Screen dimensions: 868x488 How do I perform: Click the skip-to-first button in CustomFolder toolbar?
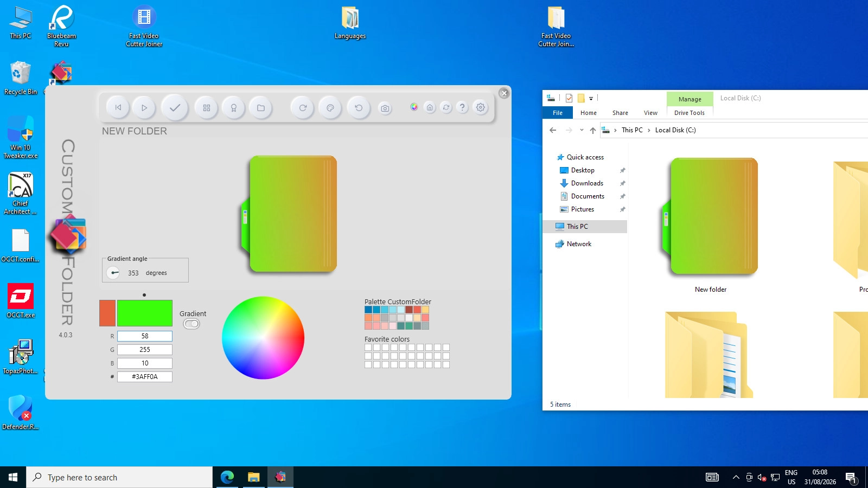118,107
